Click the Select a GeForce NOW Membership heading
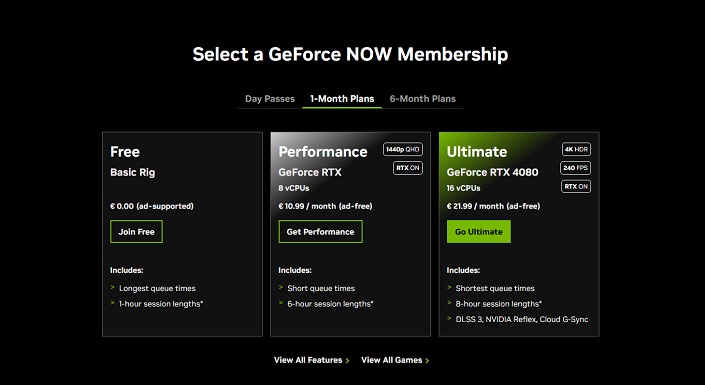This screenshot has width=705, height=385. click(x=350, y=54)
